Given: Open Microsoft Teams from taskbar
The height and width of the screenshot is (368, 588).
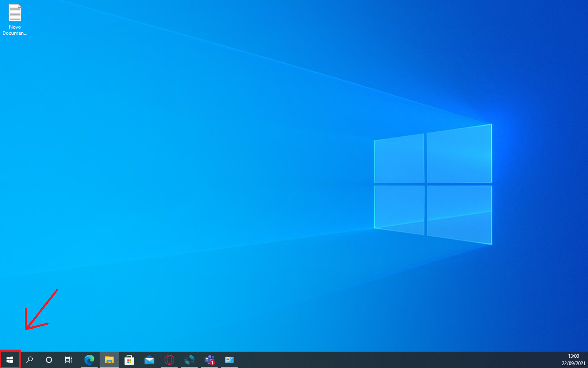Looking at the screenshot, I should pyautogui.click(x=209, y=360).
